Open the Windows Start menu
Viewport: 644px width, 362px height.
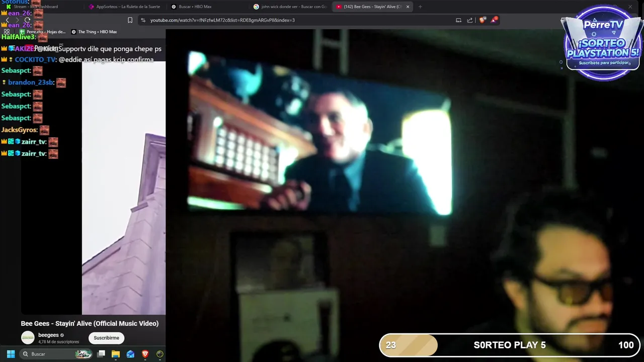pyautogui.click(x=11, y=354)
